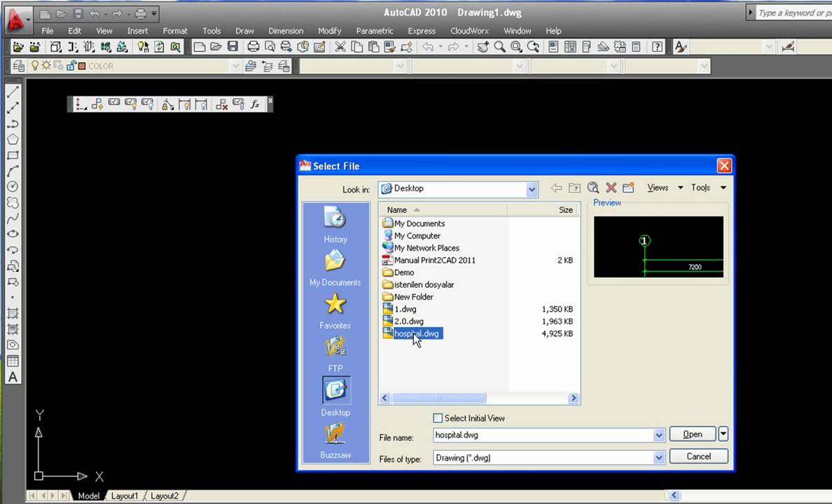Select the Circle tool in the draw toolbar

13,187
